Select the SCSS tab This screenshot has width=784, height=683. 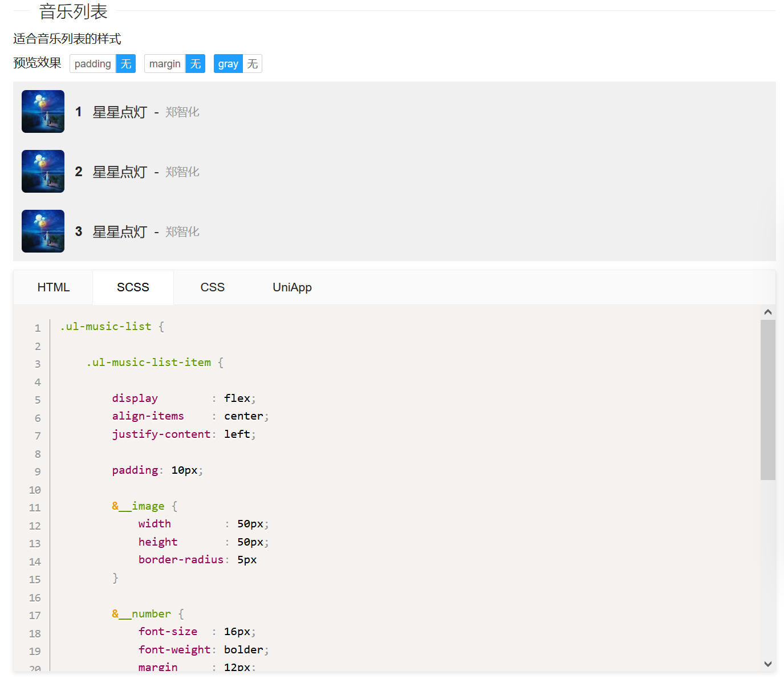[133, 287]
